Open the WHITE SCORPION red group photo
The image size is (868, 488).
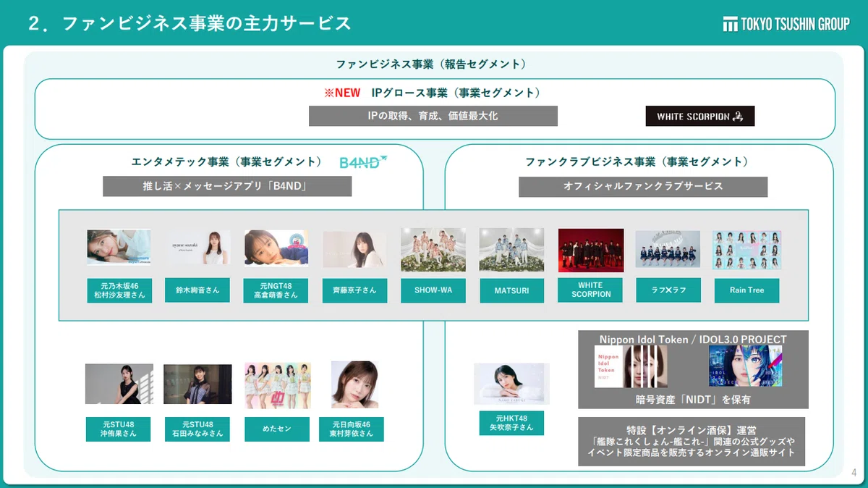(591, 250)
